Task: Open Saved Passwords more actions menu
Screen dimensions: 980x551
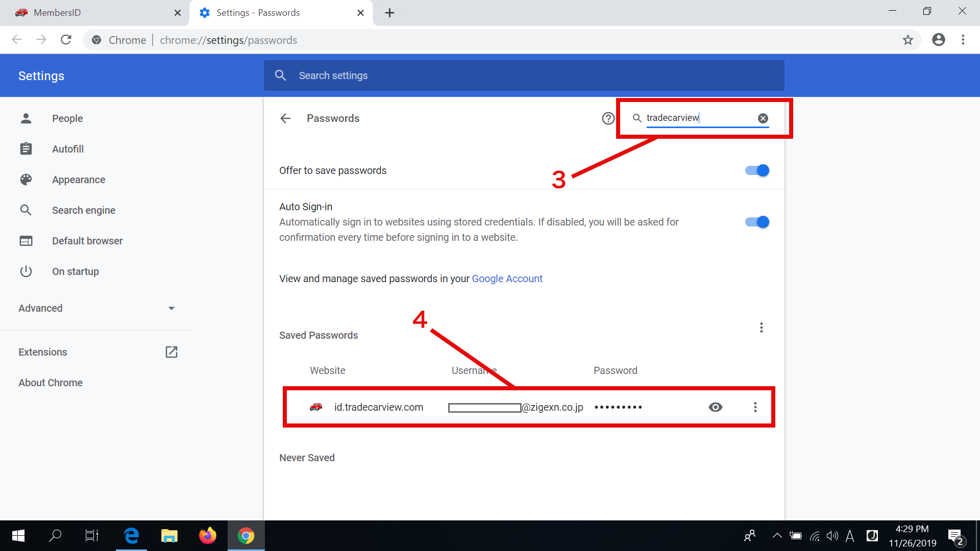Action: click(x=761, y=328)
